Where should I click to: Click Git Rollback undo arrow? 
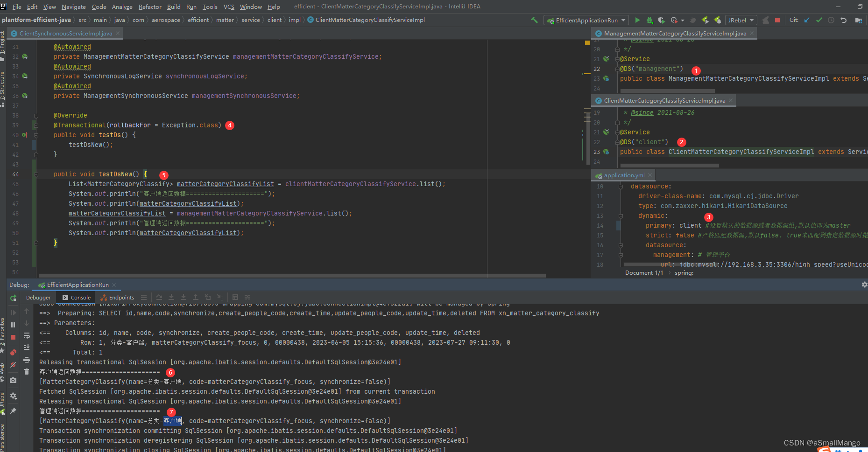pyautogui.click(x=843, y=20)
